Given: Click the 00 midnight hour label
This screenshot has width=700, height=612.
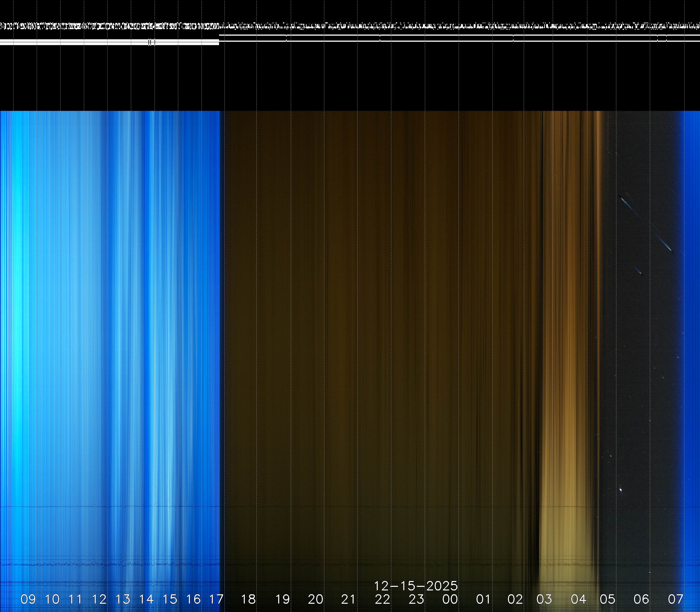Looking at the screenshot, I should pos(450,599).
